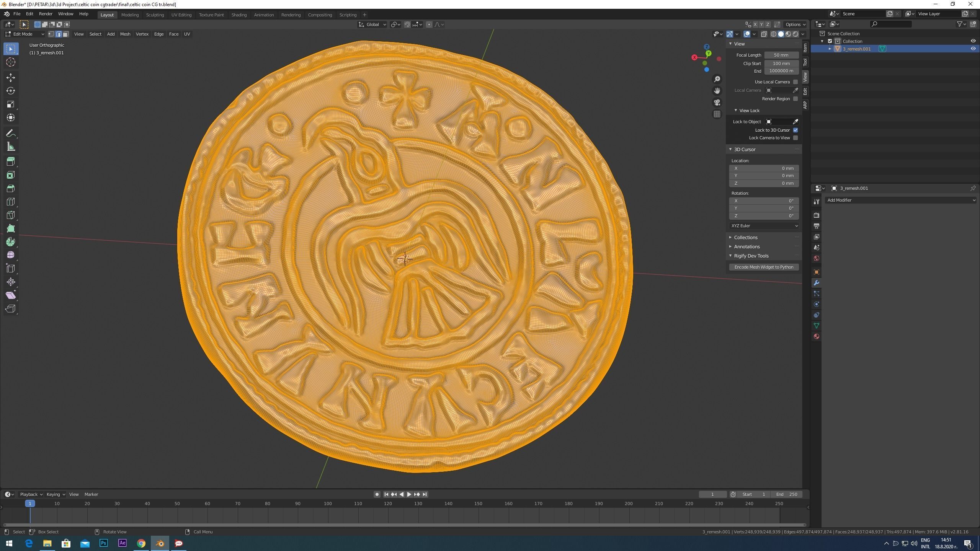Open the UV Editing workspace tab
The width and height of the screenshot is (980, 551).
click(181, 15)
